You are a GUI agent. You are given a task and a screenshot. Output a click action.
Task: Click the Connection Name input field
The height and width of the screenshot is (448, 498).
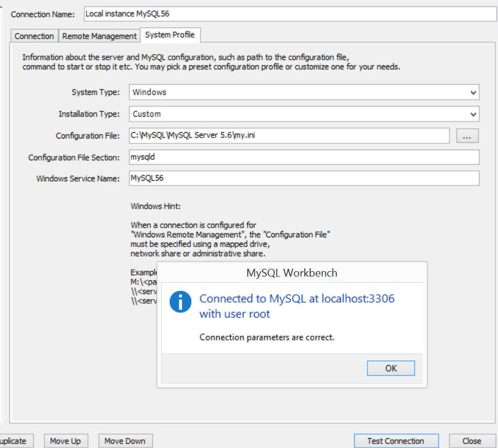(x=290, y=14)
